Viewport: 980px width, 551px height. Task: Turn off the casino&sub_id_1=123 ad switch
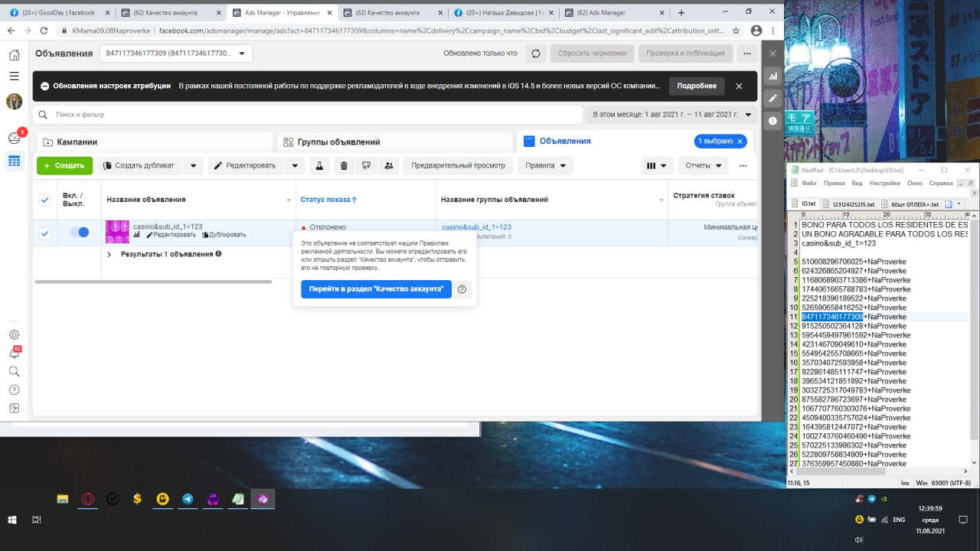pyautogui.click(x=80, y=232)
